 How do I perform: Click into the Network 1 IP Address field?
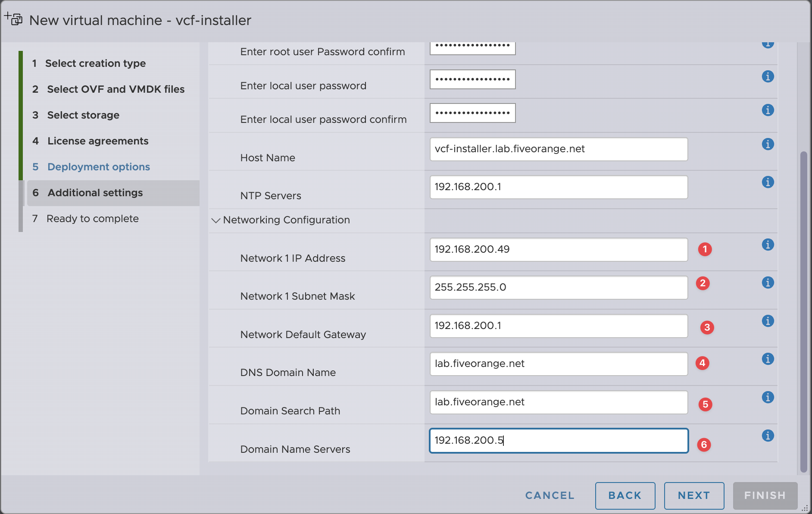(559, 250)
